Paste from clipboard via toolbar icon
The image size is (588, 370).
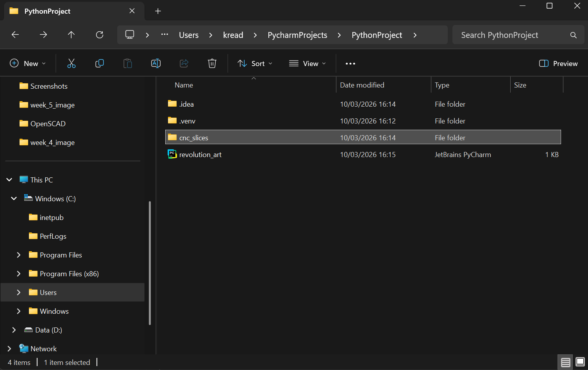click(127, 63)
